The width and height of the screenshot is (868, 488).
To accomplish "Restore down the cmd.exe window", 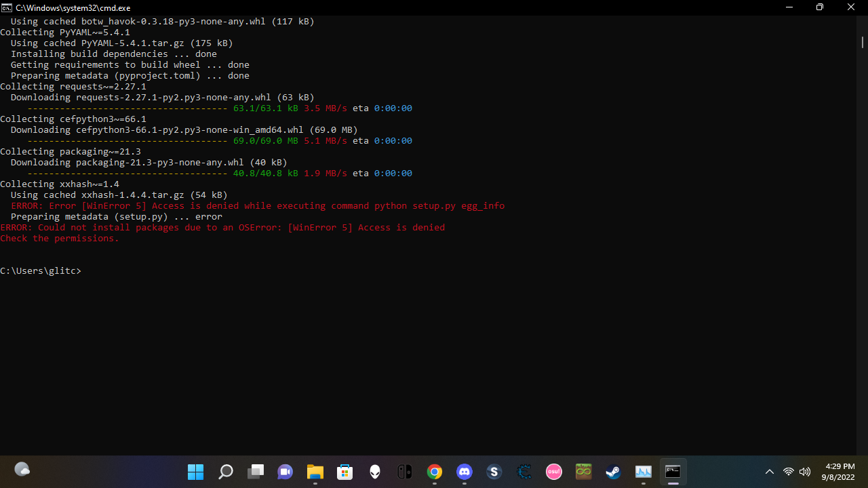I will point(820,7).
